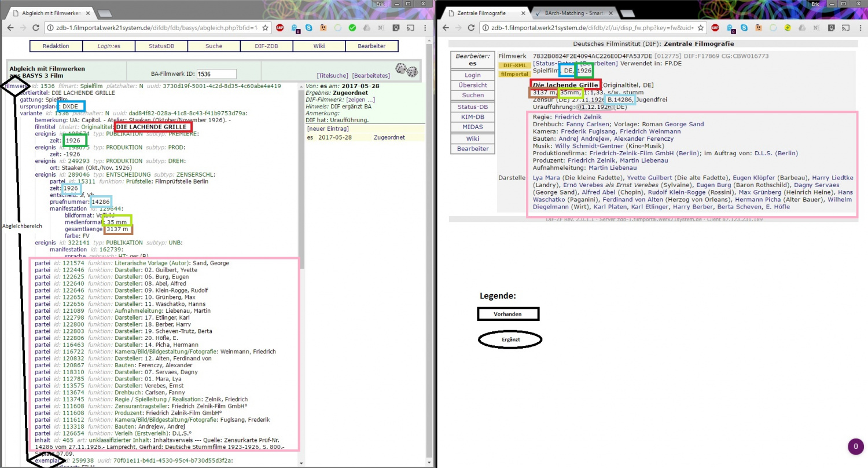The width and height of the screenshot is (868, 468).
Task: Open Bearbeiter in the top navigation bar
Action: 372,46
